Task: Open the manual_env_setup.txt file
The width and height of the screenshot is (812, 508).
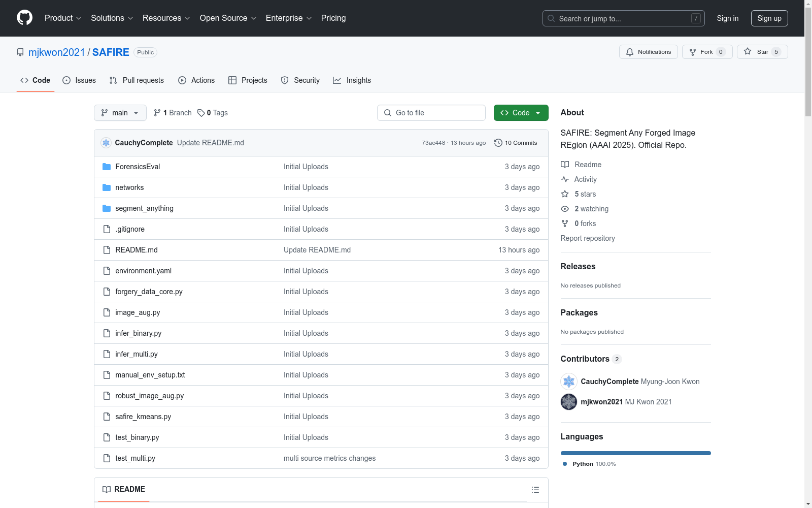Action: (150, 375)
